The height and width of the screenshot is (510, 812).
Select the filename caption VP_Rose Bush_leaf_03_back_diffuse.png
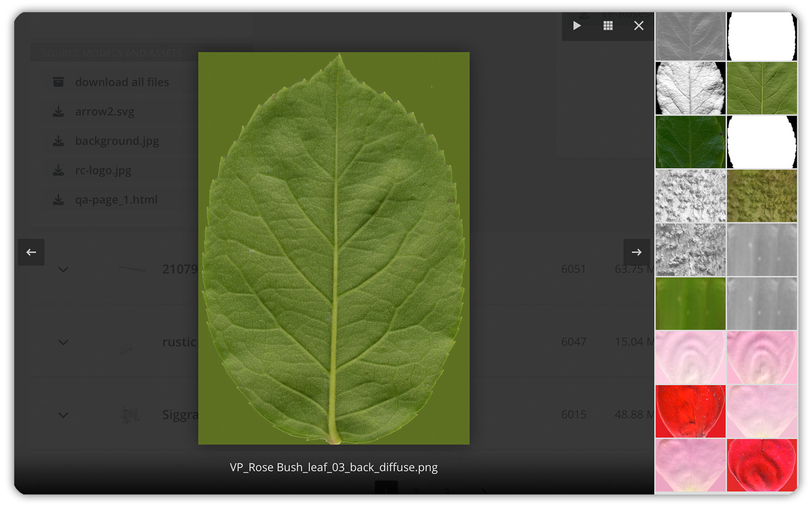(334, 467)
